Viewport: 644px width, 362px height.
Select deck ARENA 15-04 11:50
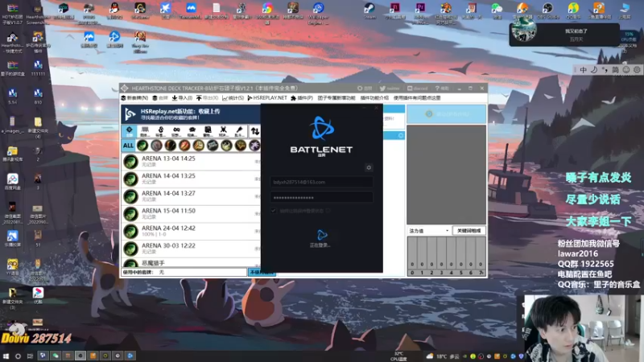(x=191, y=214)
